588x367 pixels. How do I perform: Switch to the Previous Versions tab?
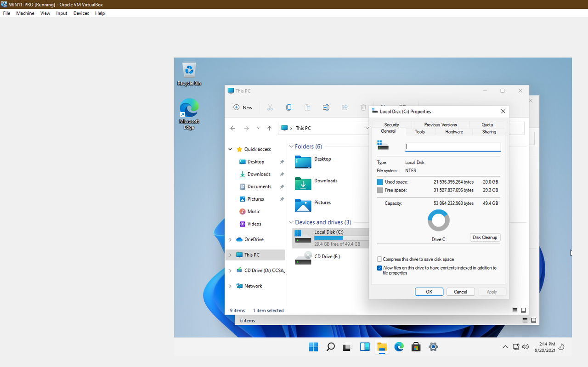pyautogui.click(x=441, y=124)
